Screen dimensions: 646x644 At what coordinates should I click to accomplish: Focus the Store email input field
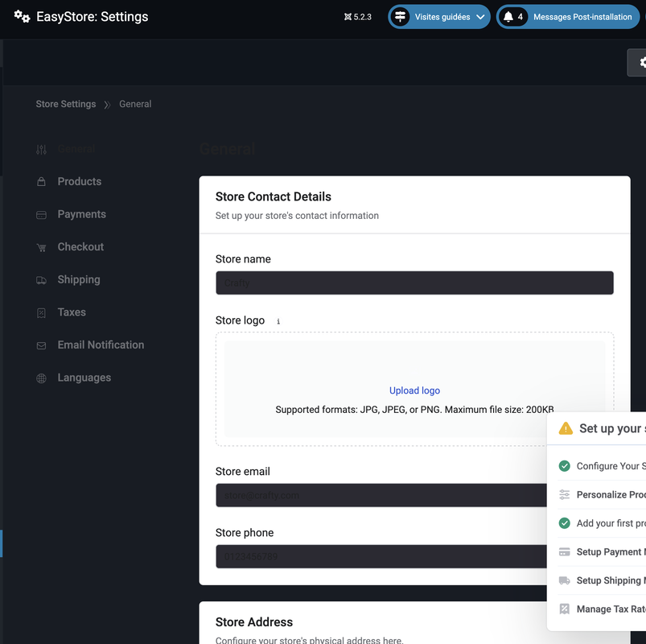coord(381,495)
